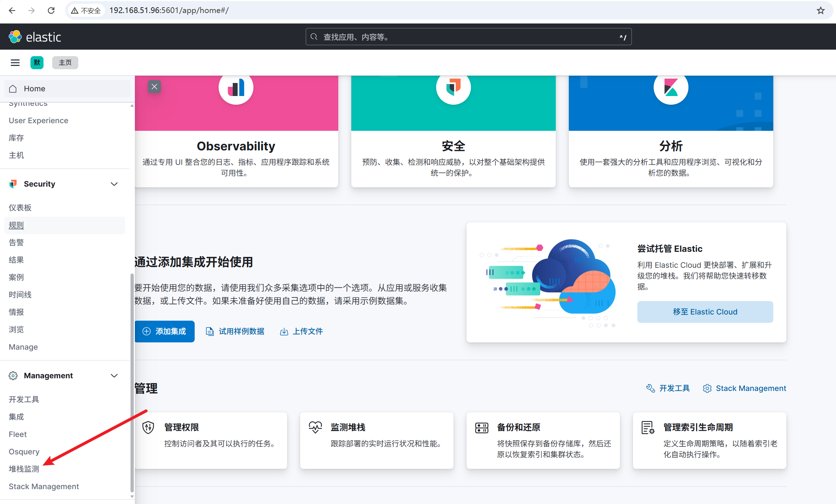This screenshot has width=836, height=504.
Task: Open the Security shield solution icon
Action: [x=453, y=88]
